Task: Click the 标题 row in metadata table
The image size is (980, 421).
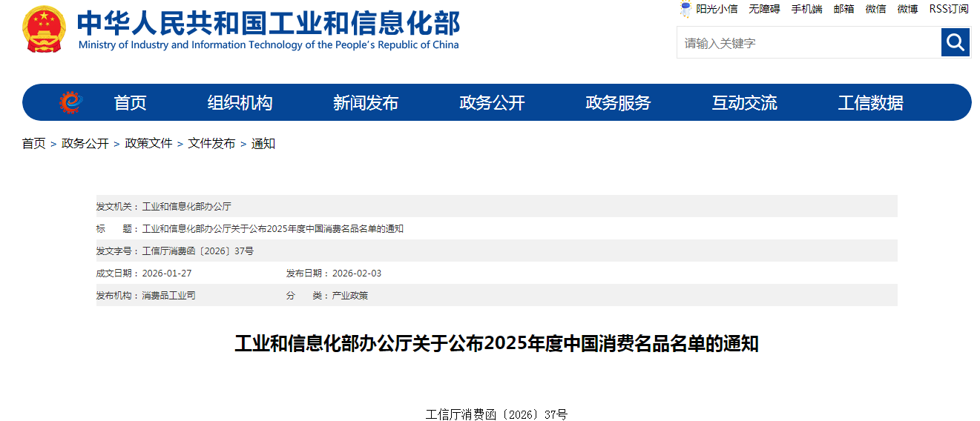Action: click(x=496, y=228)
